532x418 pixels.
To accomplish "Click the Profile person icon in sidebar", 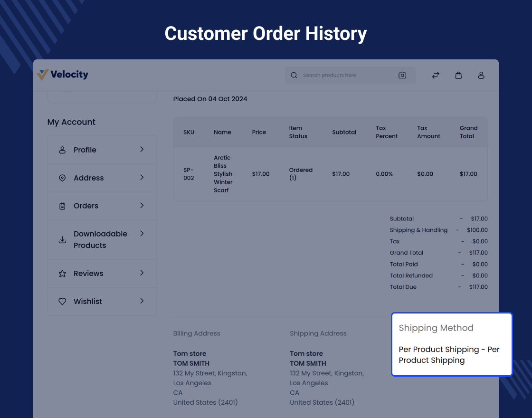I will click(62, 150).
